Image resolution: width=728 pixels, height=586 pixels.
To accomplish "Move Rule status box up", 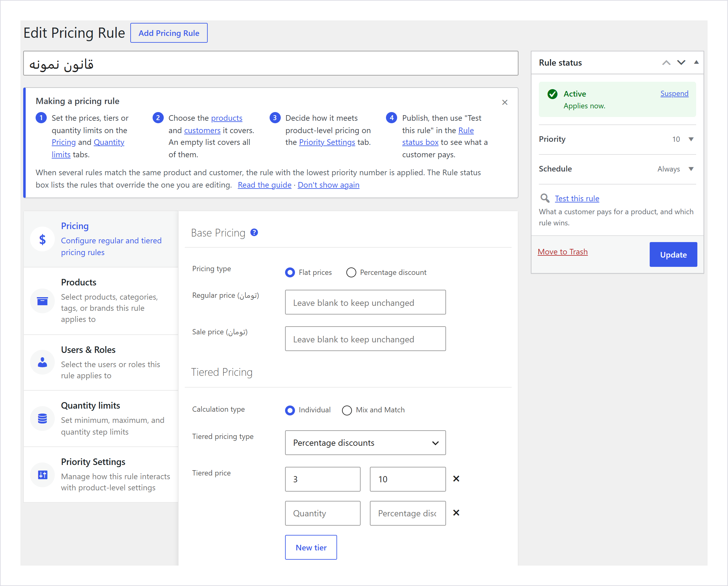I will 666,63.
